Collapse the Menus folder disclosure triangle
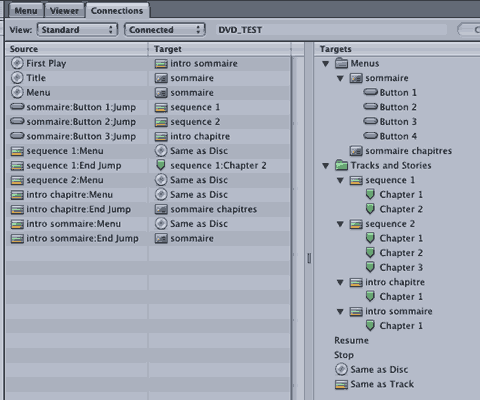 point(326,64)
